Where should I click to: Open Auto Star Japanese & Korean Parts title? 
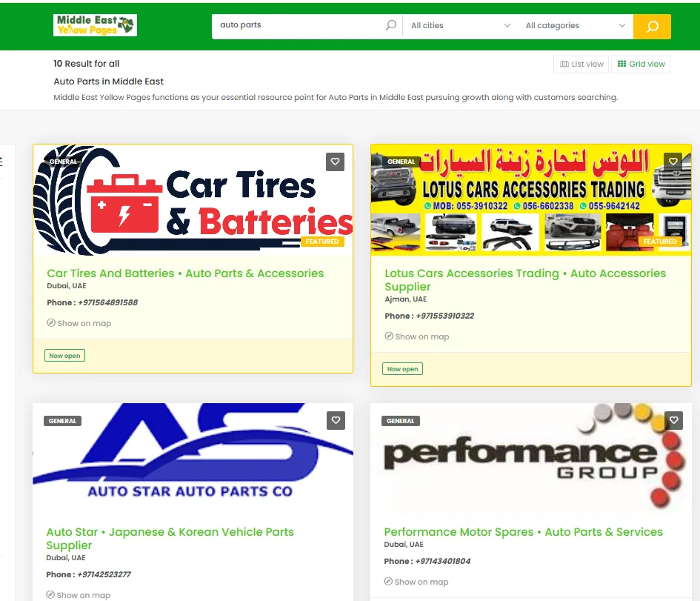point(170,539)
